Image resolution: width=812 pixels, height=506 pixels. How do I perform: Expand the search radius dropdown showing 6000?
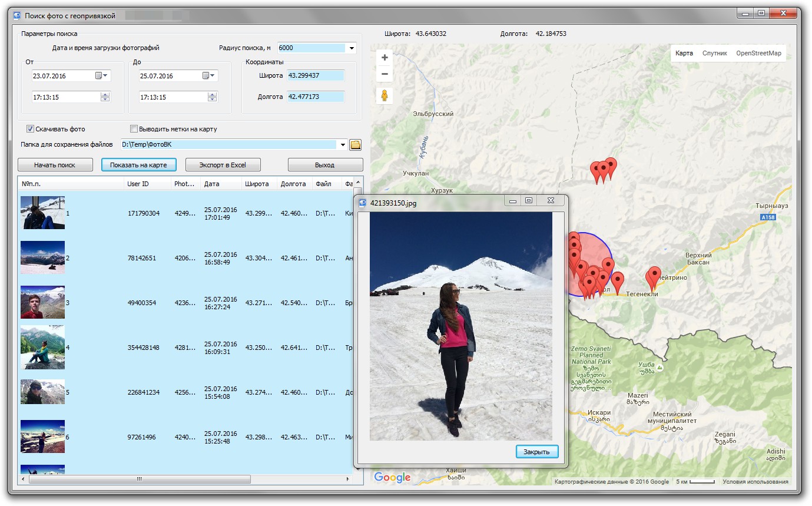(352, 48)
